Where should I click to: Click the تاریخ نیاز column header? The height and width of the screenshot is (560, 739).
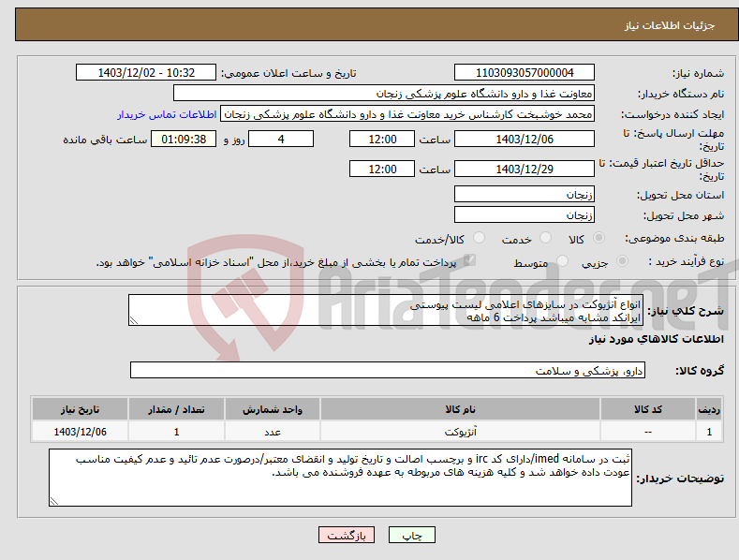coord(80,409)
